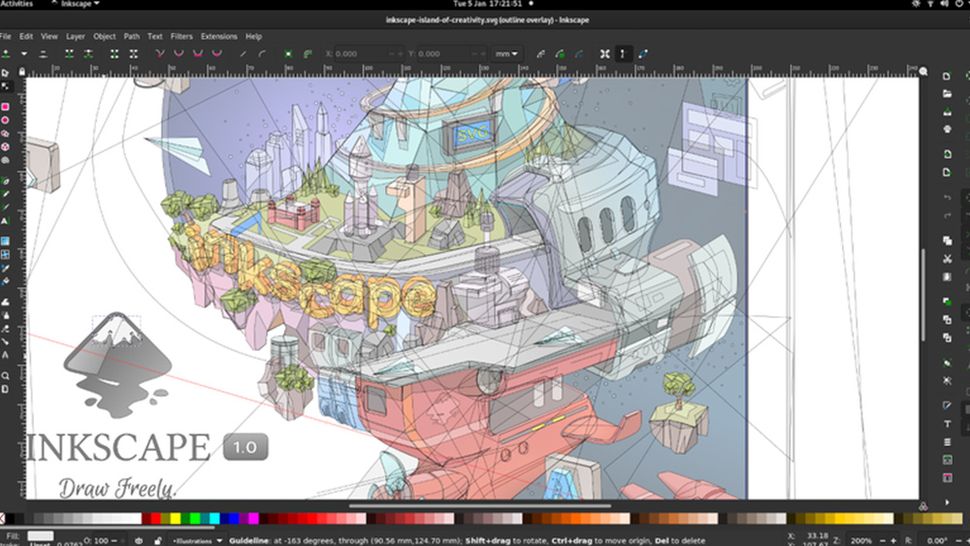Select the Rectangle tool
970x546 pixels.
6,107
